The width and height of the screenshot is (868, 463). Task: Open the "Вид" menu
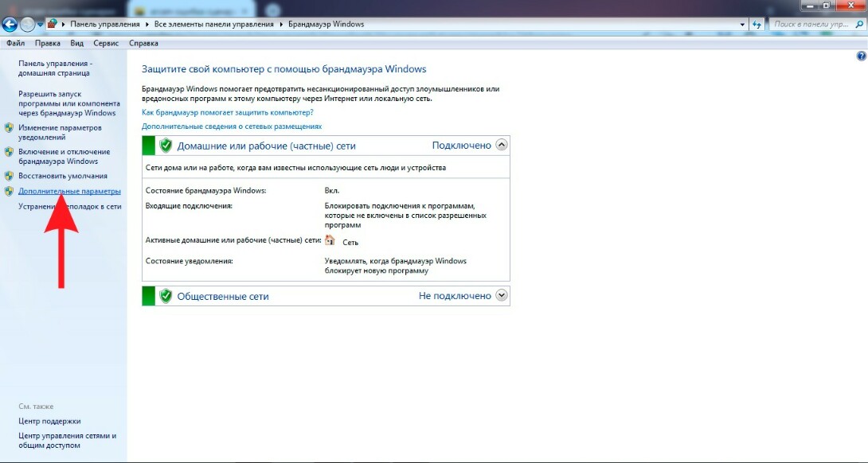[77, 43]
